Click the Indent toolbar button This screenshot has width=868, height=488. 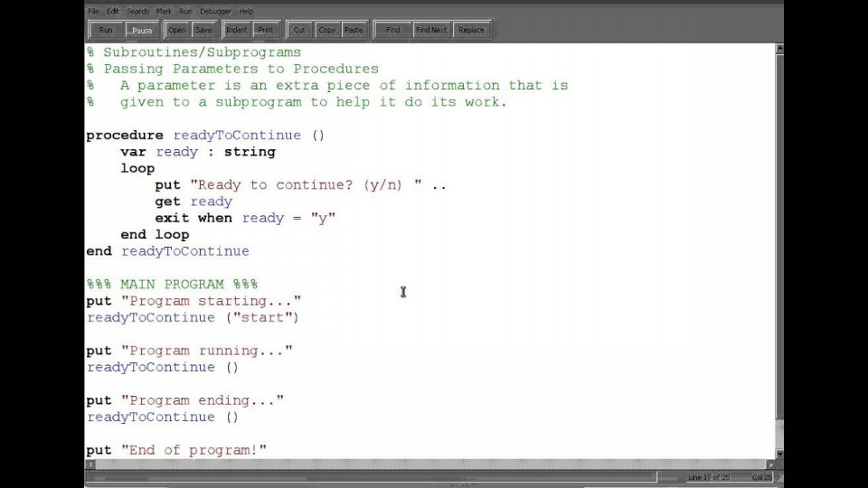tap(236, 30)
